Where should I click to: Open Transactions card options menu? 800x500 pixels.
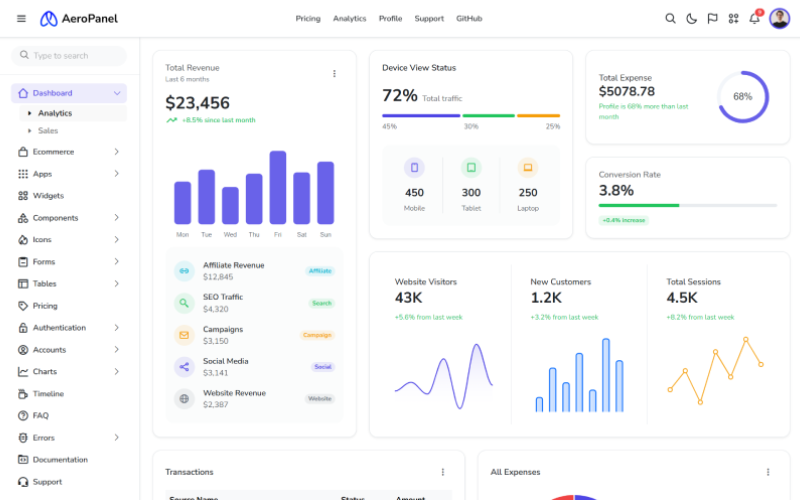[443, 472]
